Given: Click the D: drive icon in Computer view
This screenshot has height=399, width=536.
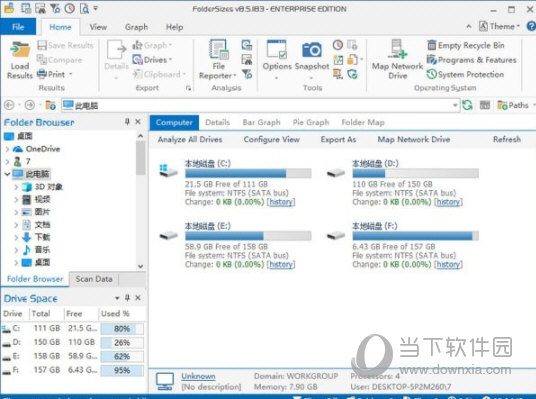Looking at the screenshot, I should coord(335,173).
